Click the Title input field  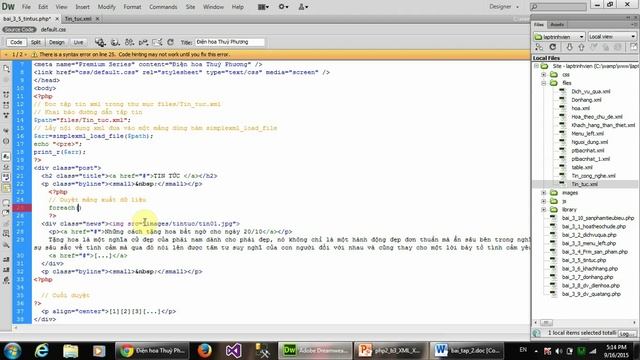[x=229, y=42]
